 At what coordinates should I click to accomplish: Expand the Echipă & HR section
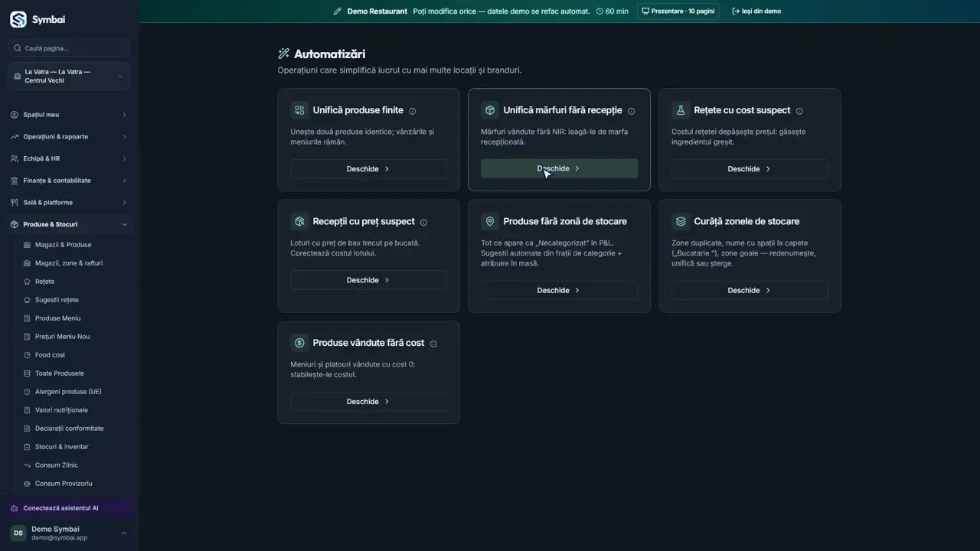point(69,158)
